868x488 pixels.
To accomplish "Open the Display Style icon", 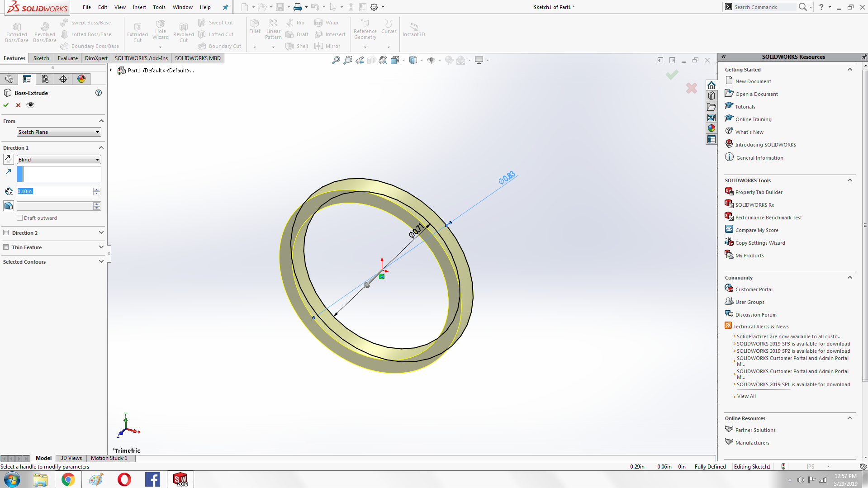I will (413, 60).
